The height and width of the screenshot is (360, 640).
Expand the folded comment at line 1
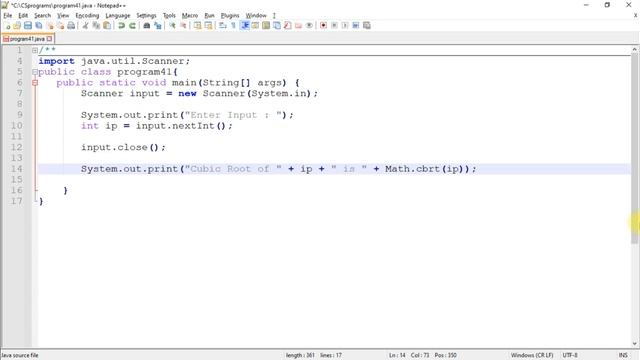tap(35, 50)
